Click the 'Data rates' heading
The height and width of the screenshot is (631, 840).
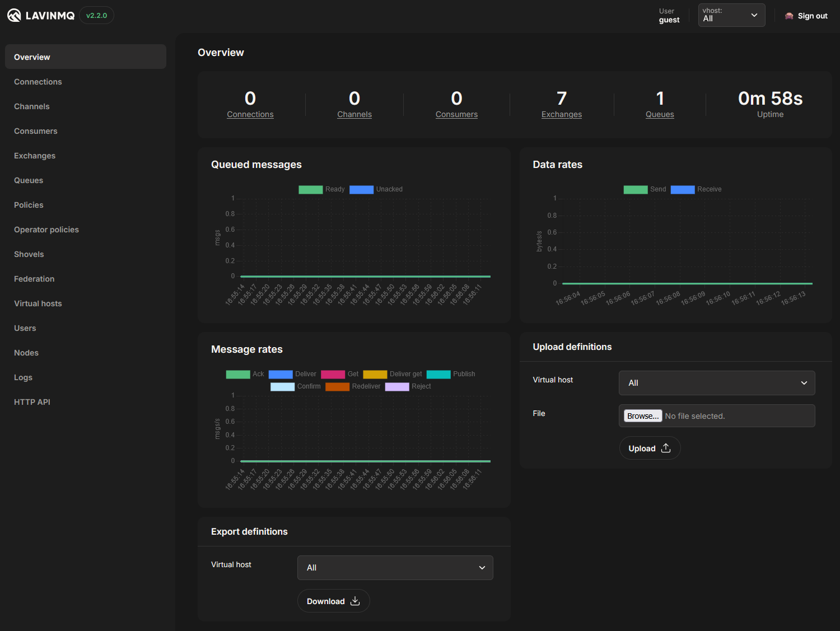coord(558,165)
